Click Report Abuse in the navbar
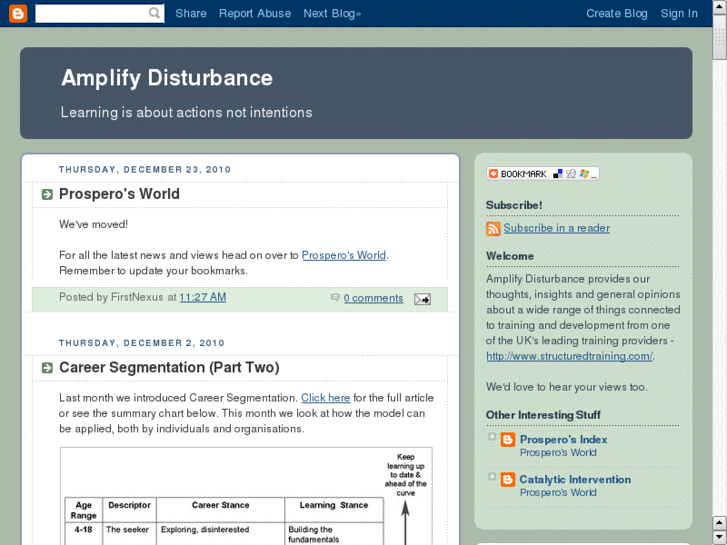Screen dimensions: 727x545 pyautogui.click(x=255, y=13)
